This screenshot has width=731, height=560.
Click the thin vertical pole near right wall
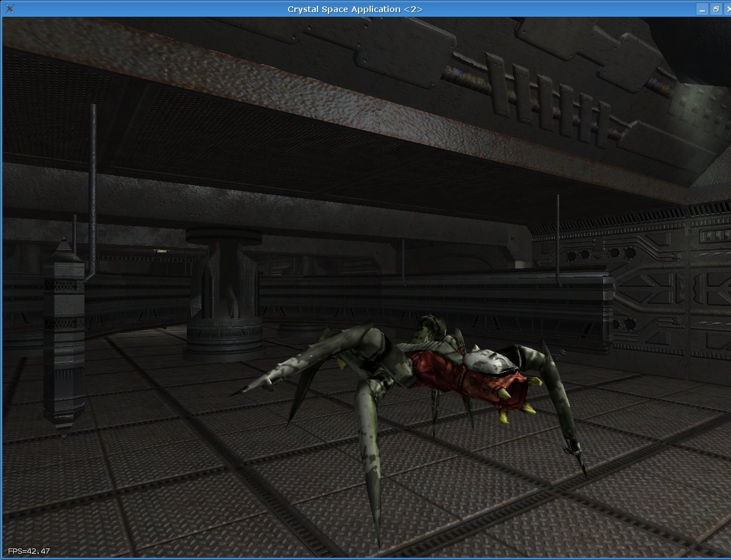tap(558, 237)
